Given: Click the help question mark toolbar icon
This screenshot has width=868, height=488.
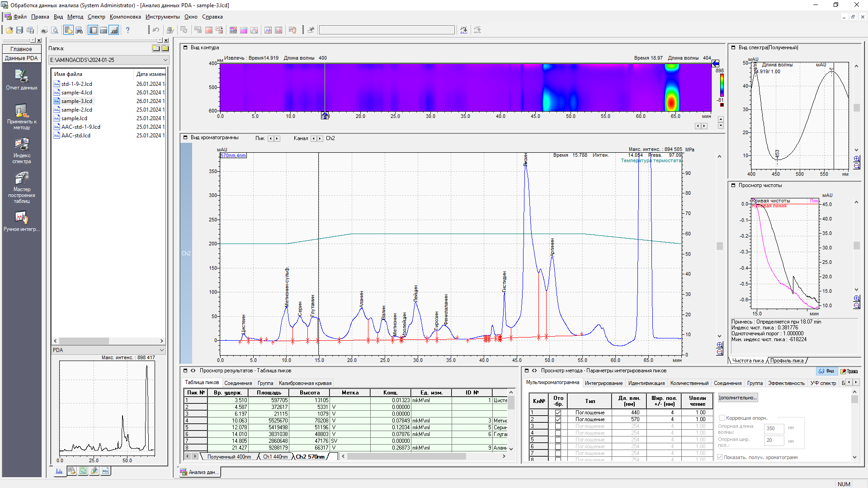Looking at the screenshot, I should click(x=128, y=30).
